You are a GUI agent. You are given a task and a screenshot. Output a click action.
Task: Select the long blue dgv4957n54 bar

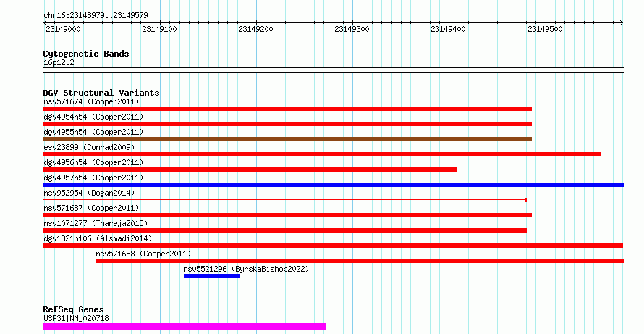[333, 185]
